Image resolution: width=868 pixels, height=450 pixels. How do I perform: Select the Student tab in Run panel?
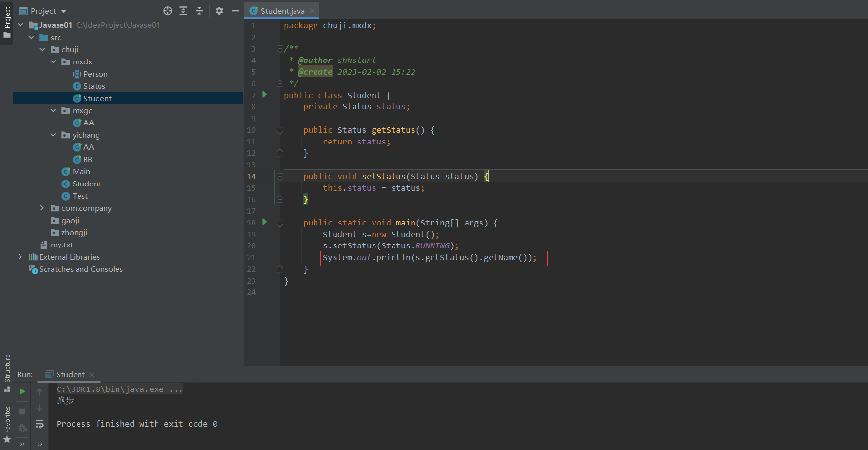pos(70,374)
